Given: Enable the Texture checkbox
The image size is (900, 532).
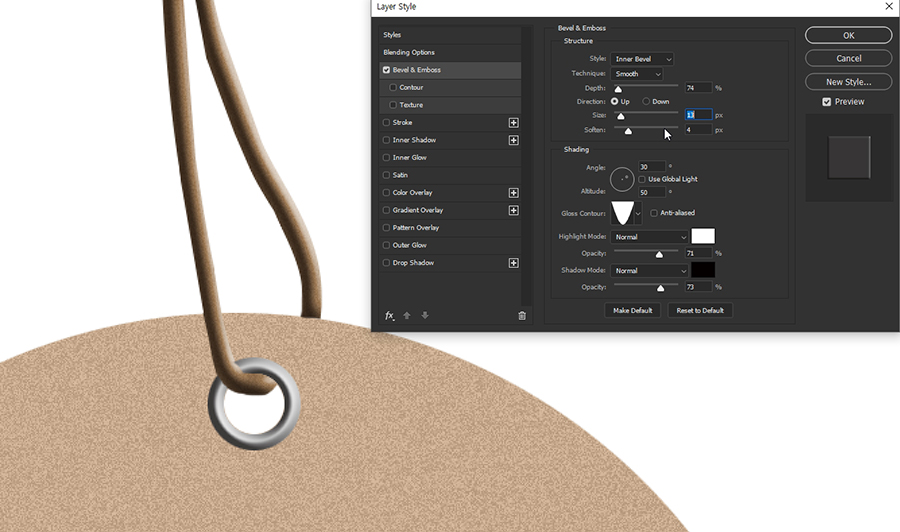Looking at the screenshot, I should click(393, 105).
